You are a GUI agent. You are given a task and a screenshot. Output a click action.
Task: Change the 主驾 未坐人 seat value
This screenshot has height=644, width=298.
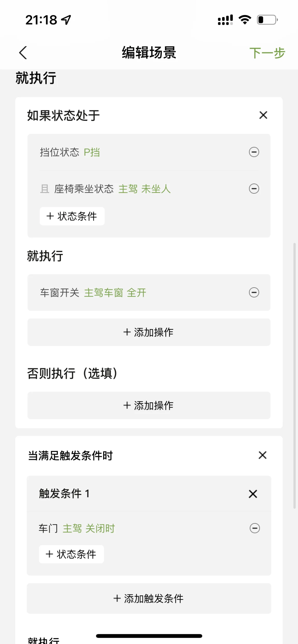pyautogui.click(x=145, y=189)
